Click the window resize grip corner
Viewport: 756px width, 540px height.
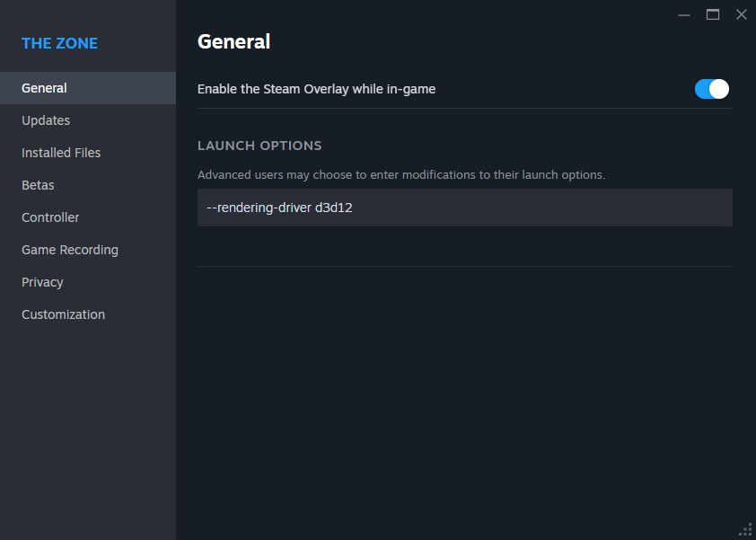745,529
